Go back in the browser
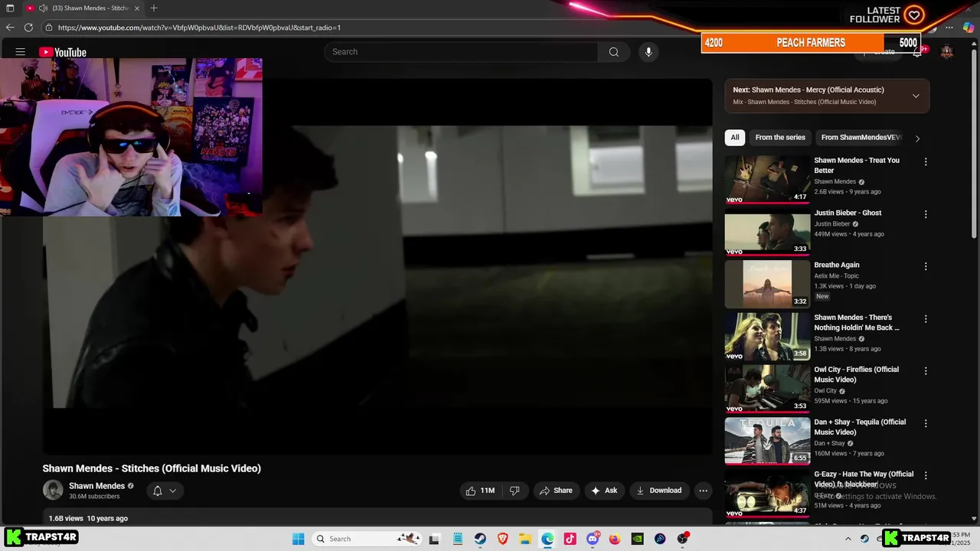 click(10, 28)
